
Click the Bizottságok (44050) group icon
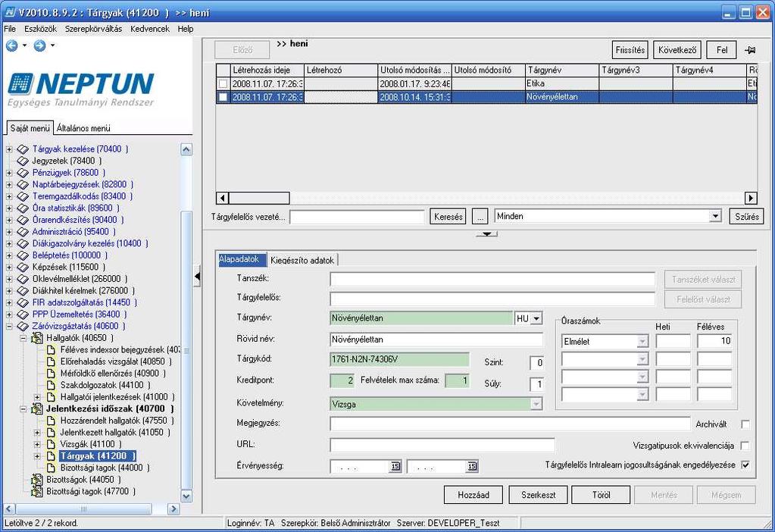click(37, 480)
